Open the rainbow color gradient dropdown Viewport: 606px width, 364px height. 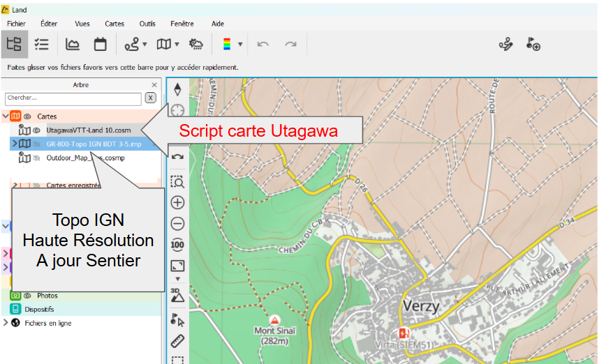(239, 45)
